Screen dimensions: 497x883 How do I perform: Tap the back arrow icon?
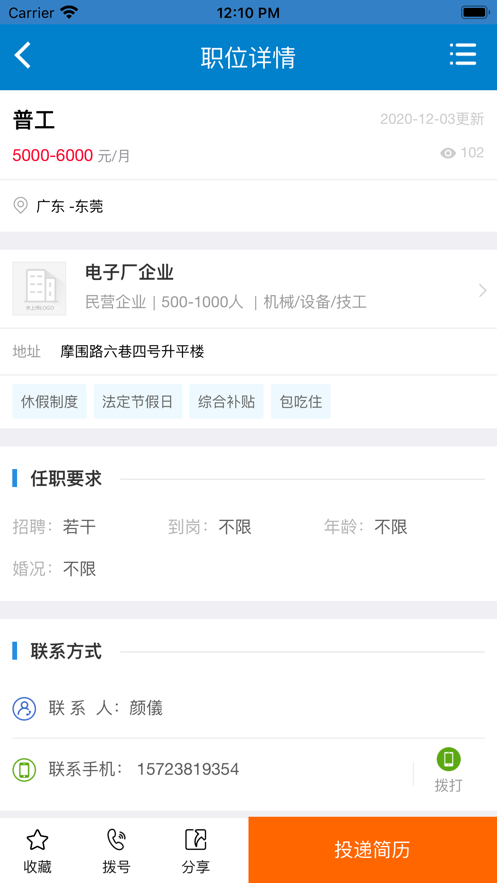23,56
